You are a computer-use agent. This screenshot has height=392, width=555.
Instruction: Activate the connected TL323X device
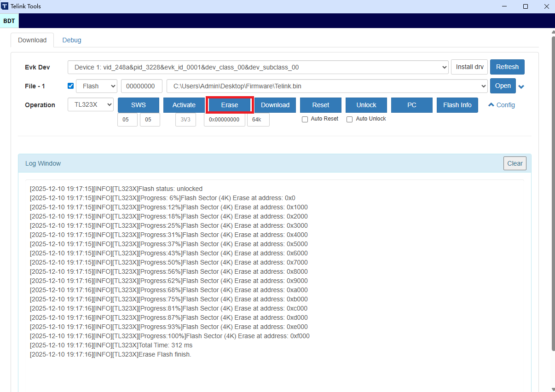tap(184, 105)
